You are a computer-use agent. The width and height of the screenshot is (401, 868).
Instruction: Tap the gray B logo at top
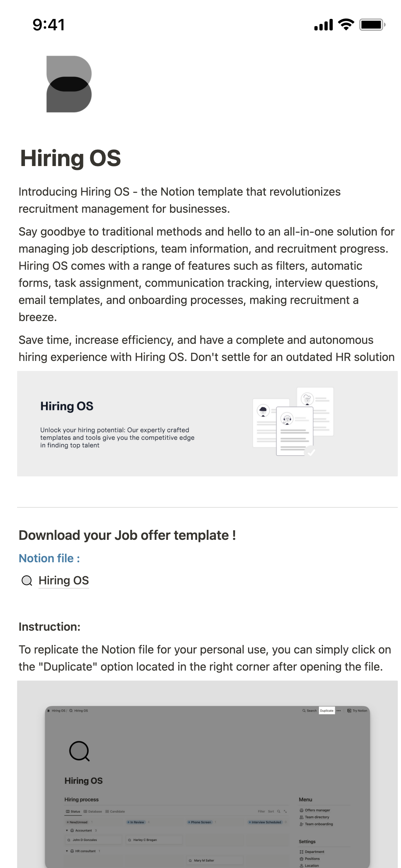coord(69,84)
